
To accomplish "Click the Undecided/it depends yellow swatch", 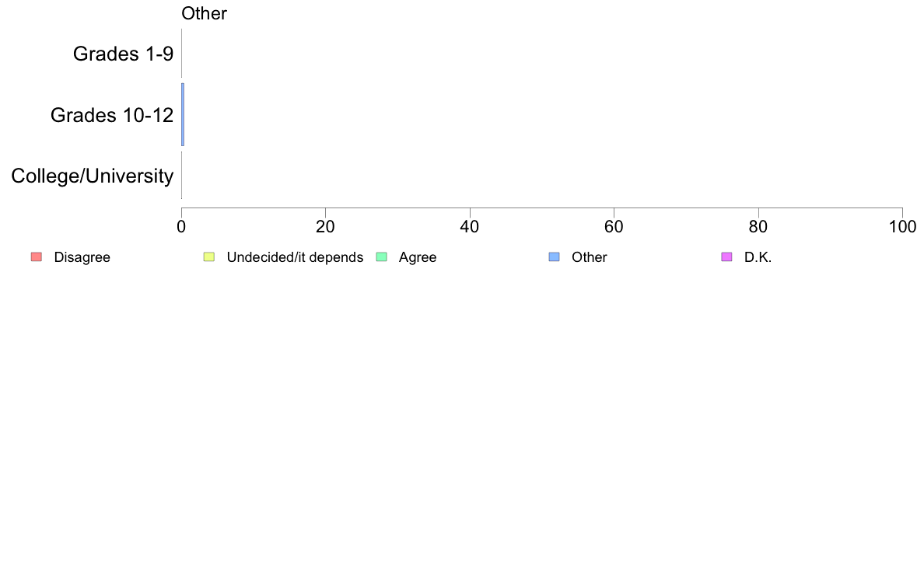I will pyautogui.click(x=209, y=256).
